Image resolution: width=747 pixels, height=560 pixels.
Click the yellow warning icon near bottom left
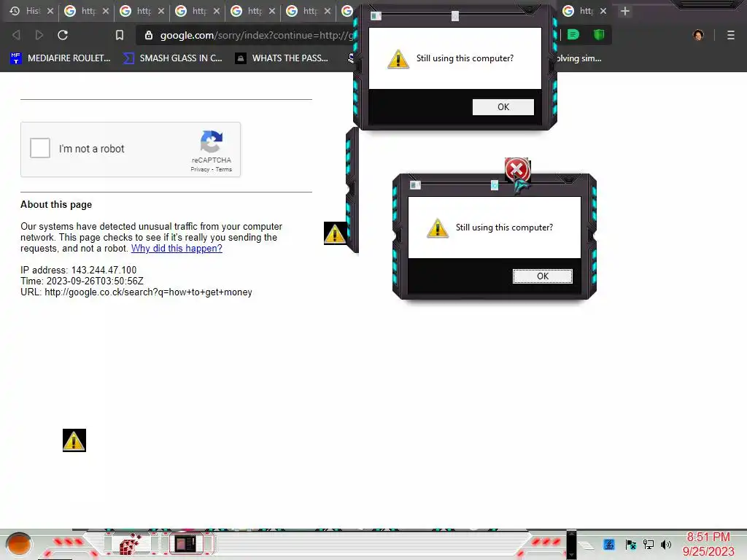(x=74, y=440)
